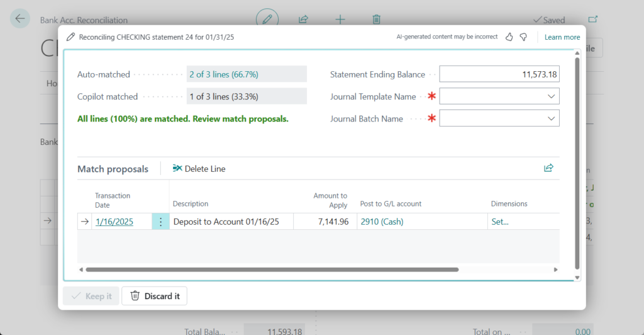This screenshot has width=644, height=335.
Task: Click the pencil edit icon in header
Action: click(x=267, y=19)
